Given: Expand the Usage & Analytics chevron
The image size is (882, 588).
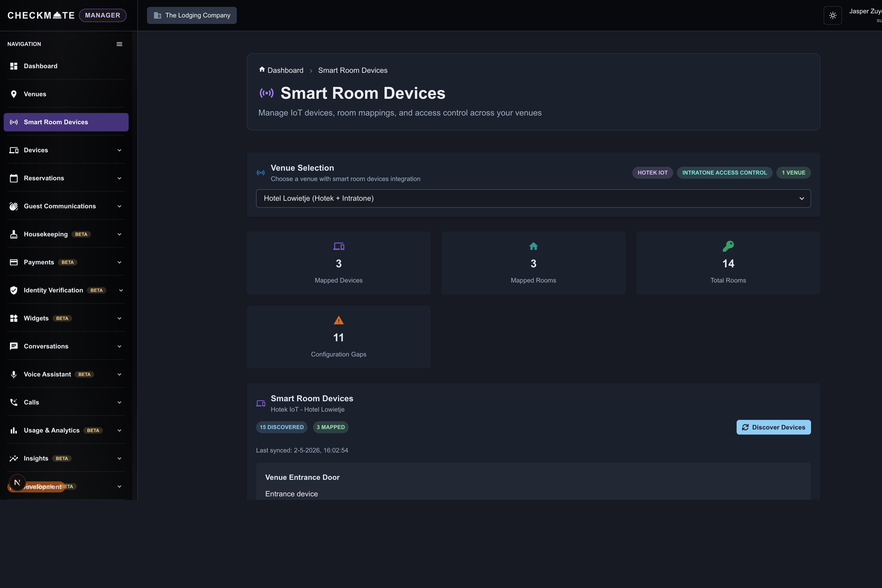Looking at the screenshot, I should pos(120,430).
